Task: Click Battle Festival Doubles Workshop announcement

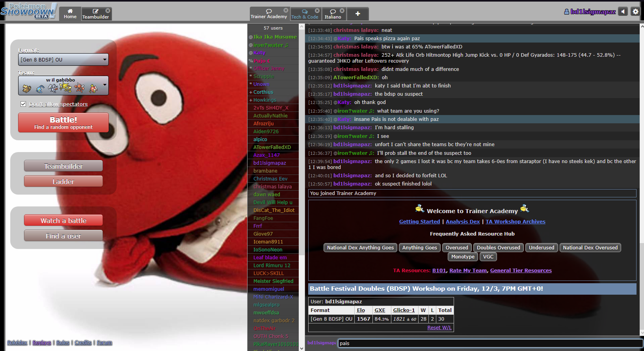Action: coord(472,289)
